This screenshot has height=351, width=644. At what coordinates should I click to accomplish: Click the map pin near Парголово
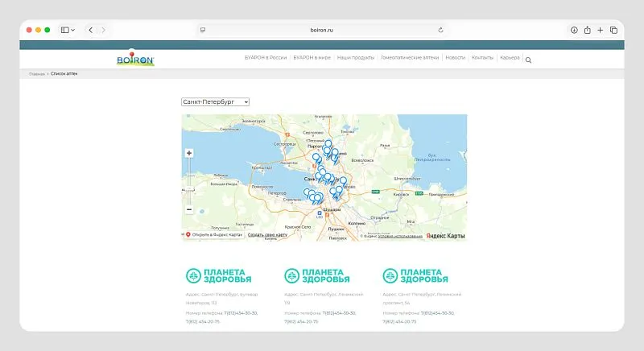328,144
